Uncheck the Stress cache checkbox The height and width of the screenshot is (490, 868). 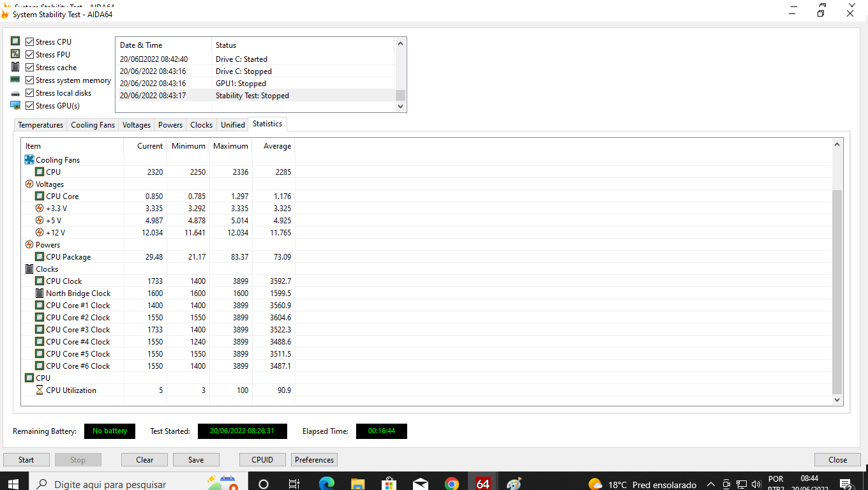(30, 67)
